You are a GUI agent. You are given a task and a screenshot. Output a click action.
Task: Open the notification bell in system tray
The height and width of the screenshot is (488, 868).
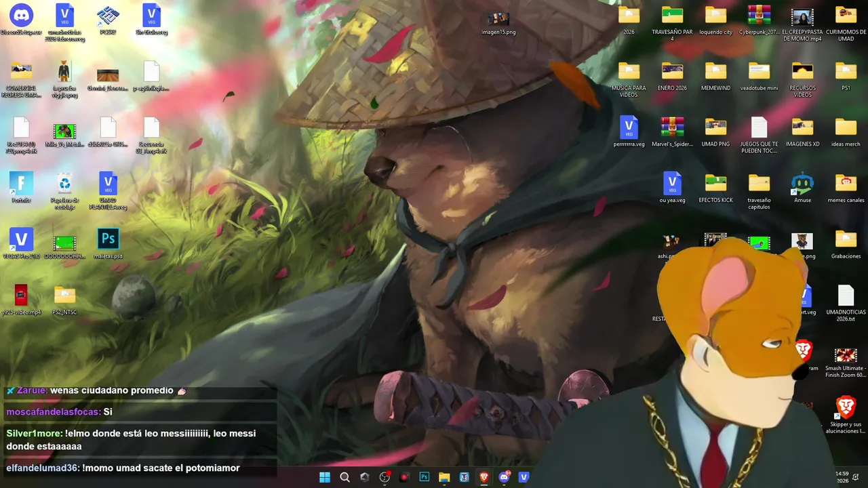(x=856, y=477)
